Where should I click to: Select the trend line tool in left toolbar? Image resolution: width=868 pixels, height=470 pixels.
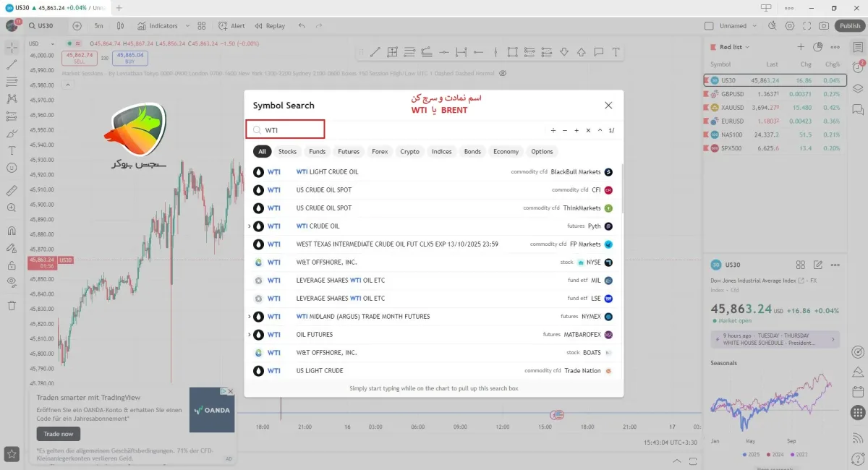click(x=12, y=64)
